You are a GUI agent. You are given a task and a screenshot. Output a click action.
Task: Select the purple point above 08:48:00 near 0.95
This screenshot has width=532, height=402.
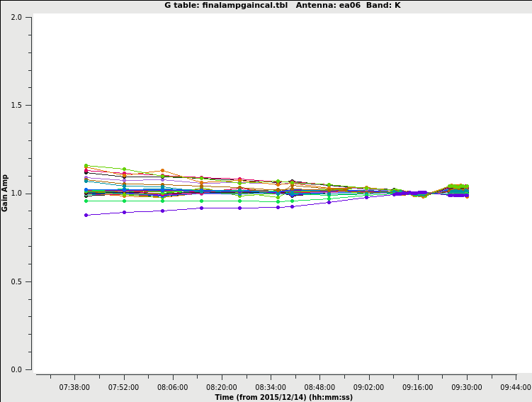[x=329, y=202]
